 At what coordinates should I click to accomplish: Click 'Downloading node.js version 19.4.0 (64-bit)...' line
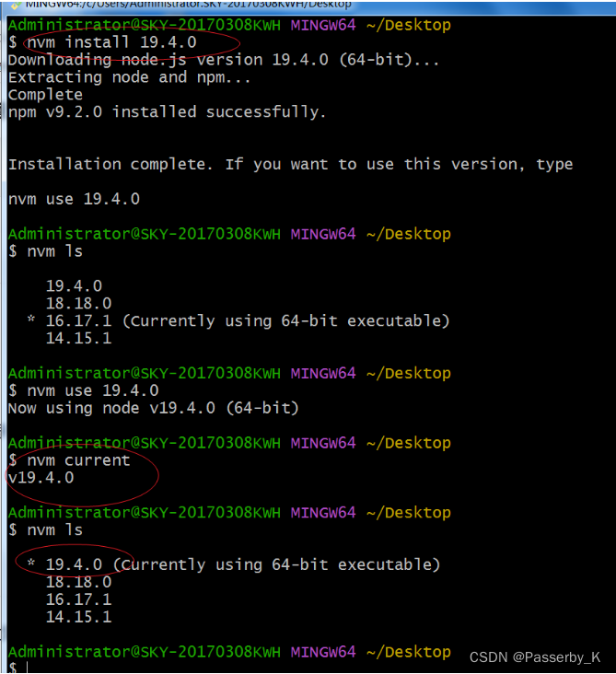point(224,60)
